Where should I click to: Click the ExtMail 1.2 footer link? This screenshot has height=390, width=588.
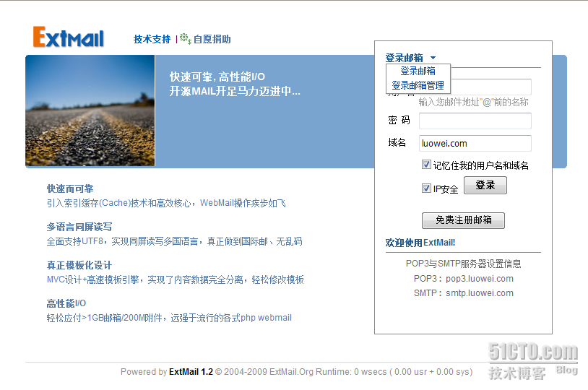[x=191, y=372]
